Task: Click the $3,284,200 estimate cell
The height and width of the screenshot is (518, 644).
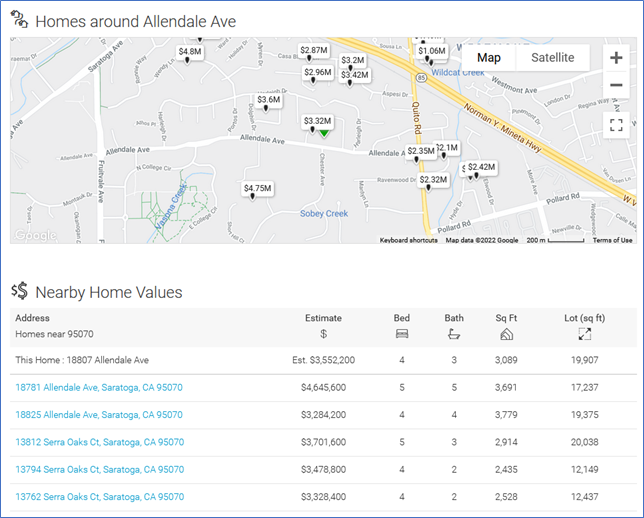Action: point(323,415)
